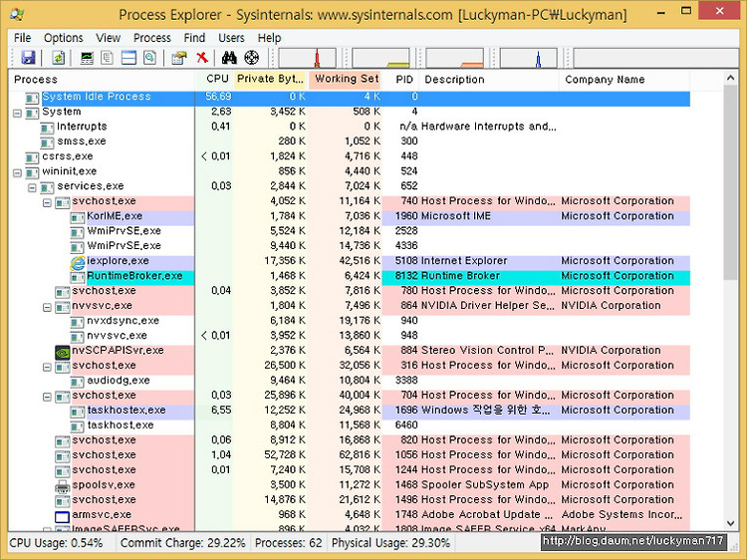Click the binoculars Find Handle icon
This screenshot has width=747, height=560.
[229, 58]
